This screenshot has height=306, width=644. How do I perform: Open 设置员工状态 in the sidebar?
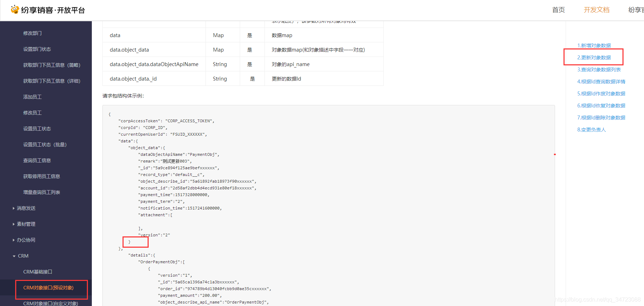click(x=37, y=129)
